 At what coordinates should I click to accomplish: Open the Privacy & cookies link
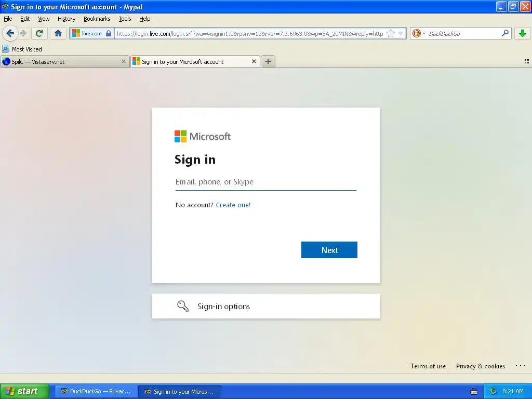(480, 366)
